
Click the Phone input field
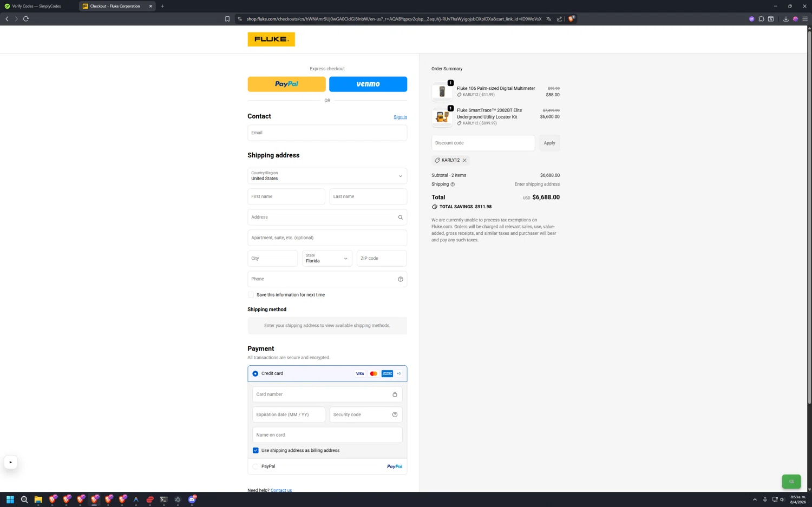[x=327, y=279]
